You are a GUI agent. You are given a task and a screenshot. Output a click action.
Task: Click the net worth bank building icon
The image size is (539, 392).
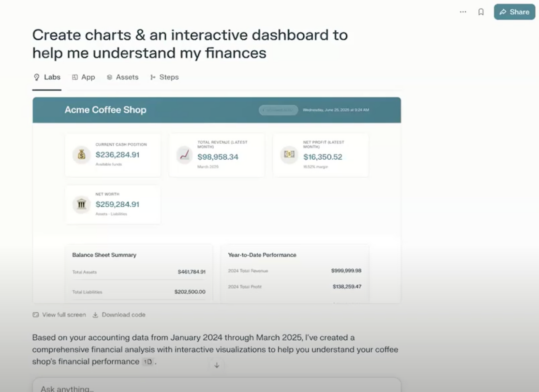click(81, 205)
